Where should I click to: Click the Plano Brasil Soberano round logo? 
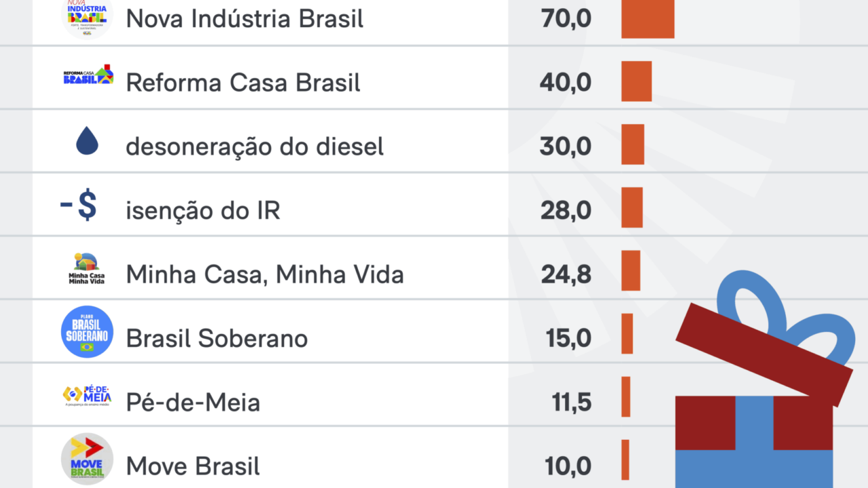tap(87, 332)
